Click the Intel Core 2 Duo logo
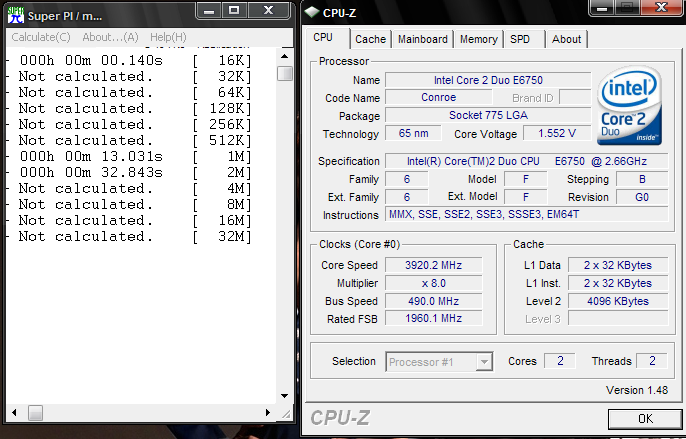 [x=629, y=105]
